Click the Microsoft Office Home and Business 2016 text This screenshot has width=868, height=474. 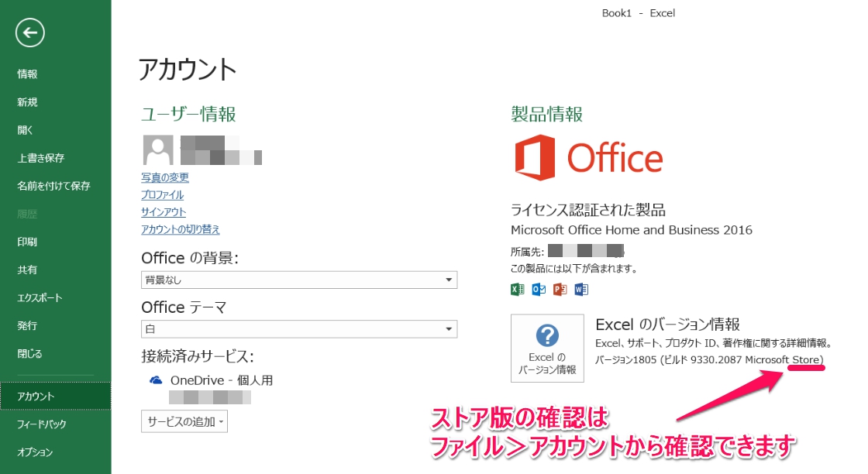(x=632, y=230)
